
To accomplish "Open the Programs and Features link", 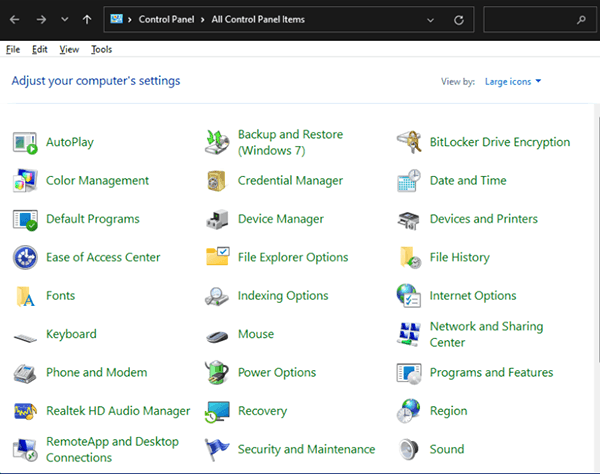I will pyautogui.click(x=490, y=372).
